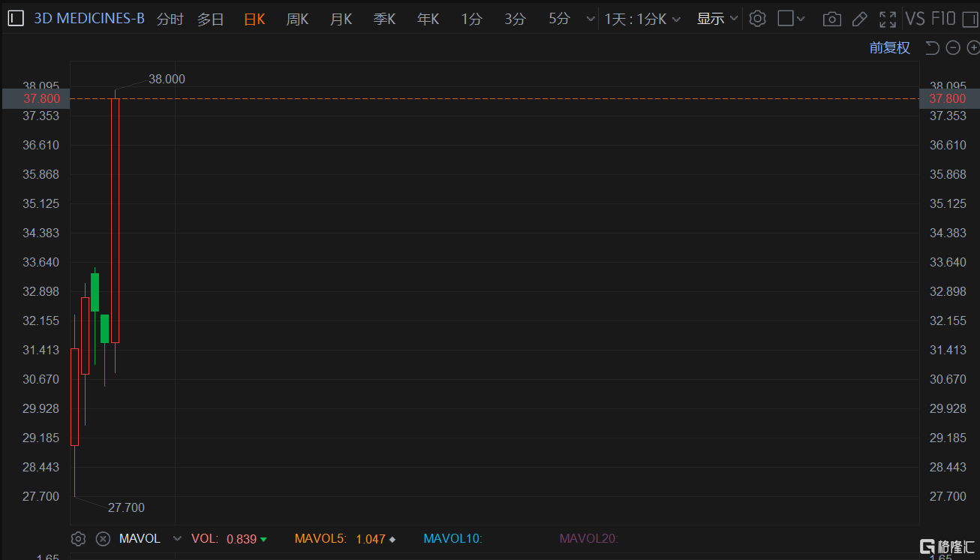The image size is (980, 560).
Task: Switch to 月K monthly tab
Action: pos(341,20)
